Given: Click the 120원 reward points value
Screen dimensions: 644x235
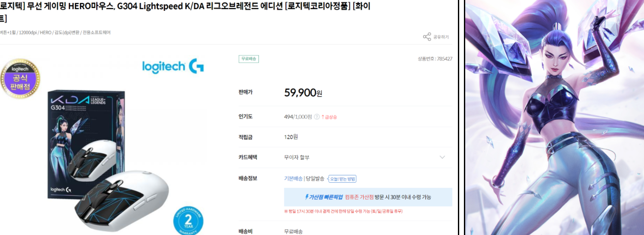Looking at the screenshot, I should (x=291, y=137).
